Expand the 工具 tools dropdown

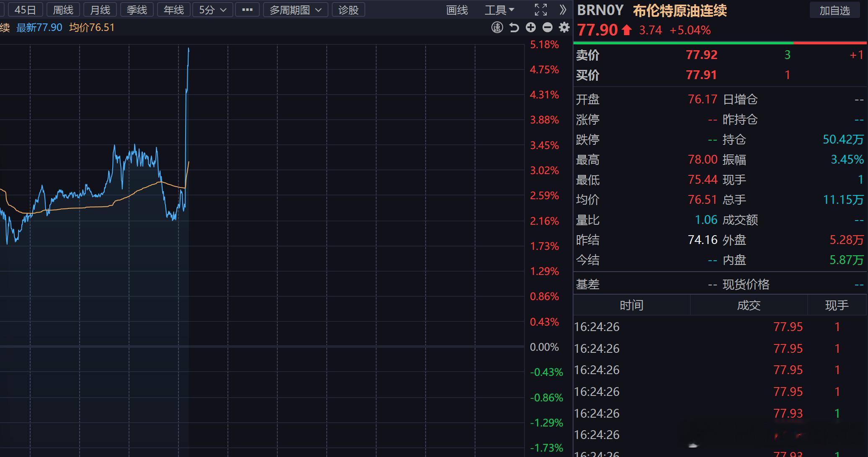click(x=499, y=10)
